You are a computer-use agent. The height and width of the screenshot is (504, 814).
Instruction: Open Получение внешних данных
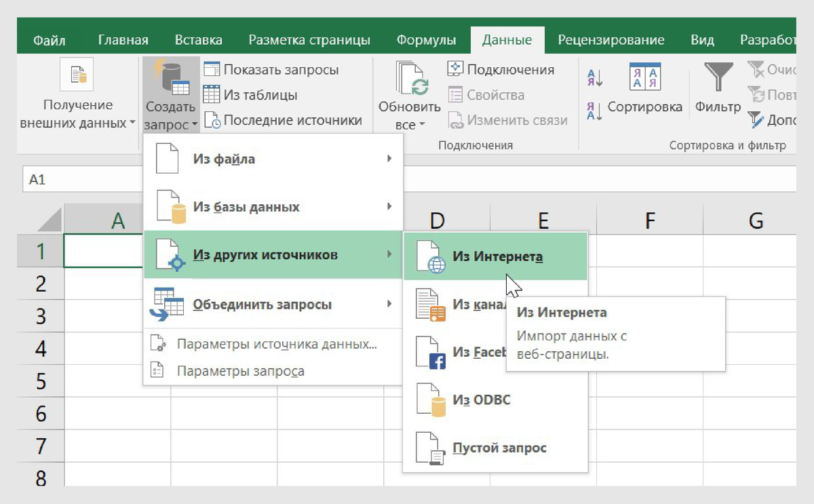[77, 95]
